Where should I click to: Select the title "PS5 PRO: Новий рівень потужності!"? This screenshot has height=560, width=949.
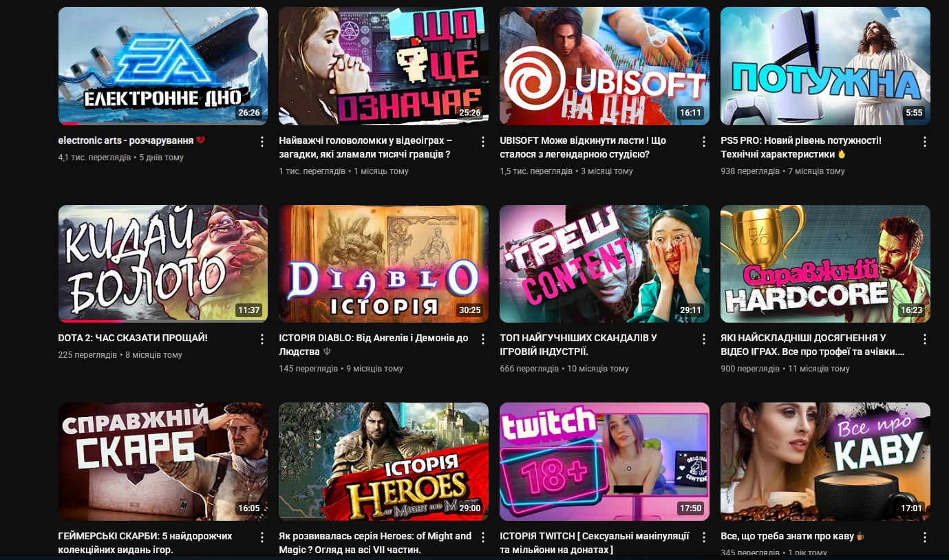(801, 147)
